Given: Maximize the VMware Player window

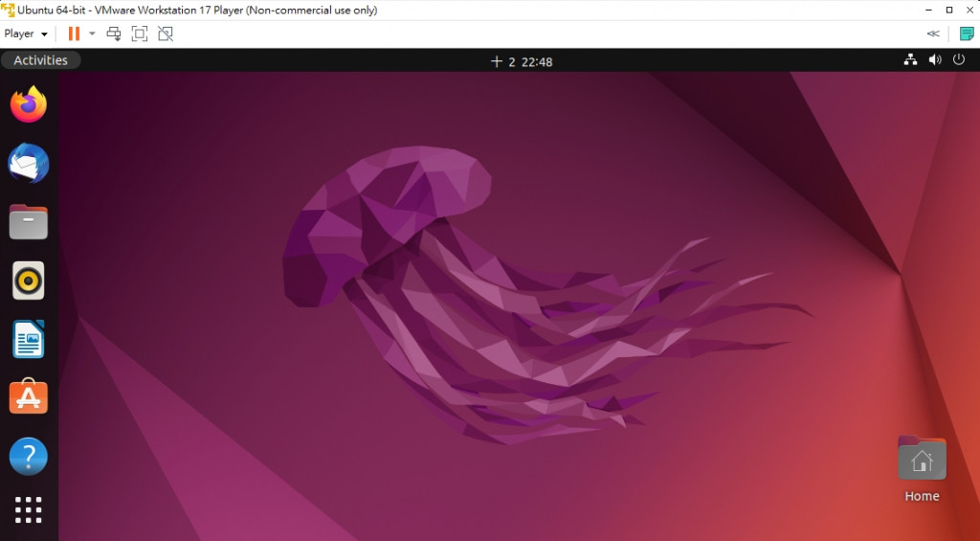Looking at the screenshot, I should pos(949,10).
